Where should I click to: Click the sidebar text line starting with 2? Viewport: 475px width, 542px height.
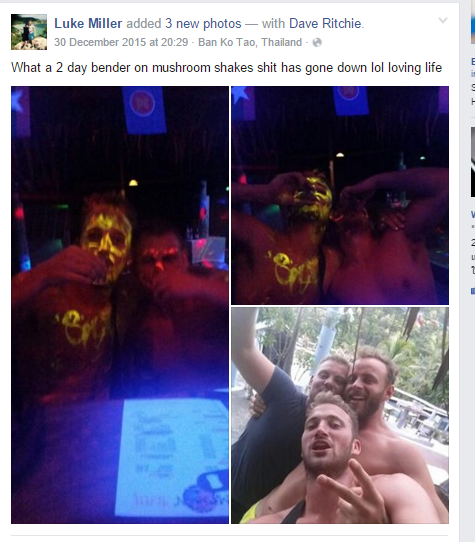click(x=473, y=243)
